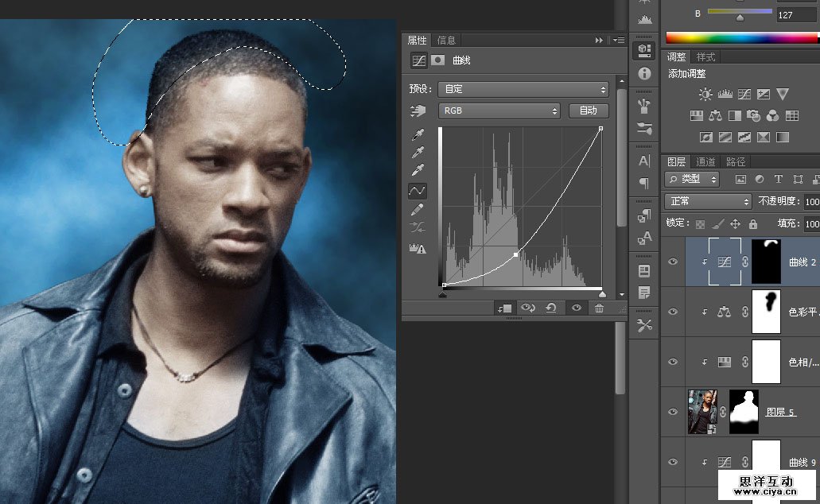Pick a color from the spectrum bar

click(x=740, y=37)
